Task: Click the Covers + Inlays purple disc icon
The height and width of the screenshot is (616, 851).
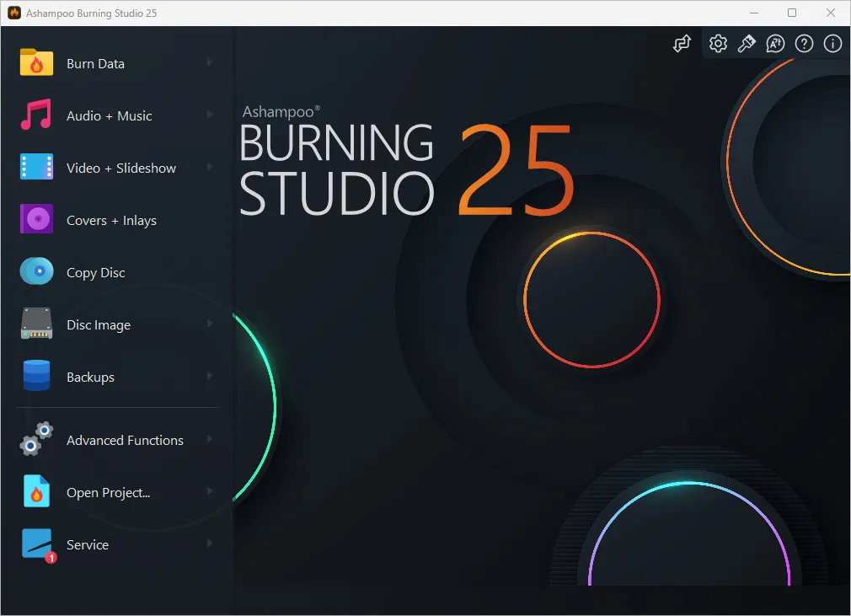Action: [36, 219]
